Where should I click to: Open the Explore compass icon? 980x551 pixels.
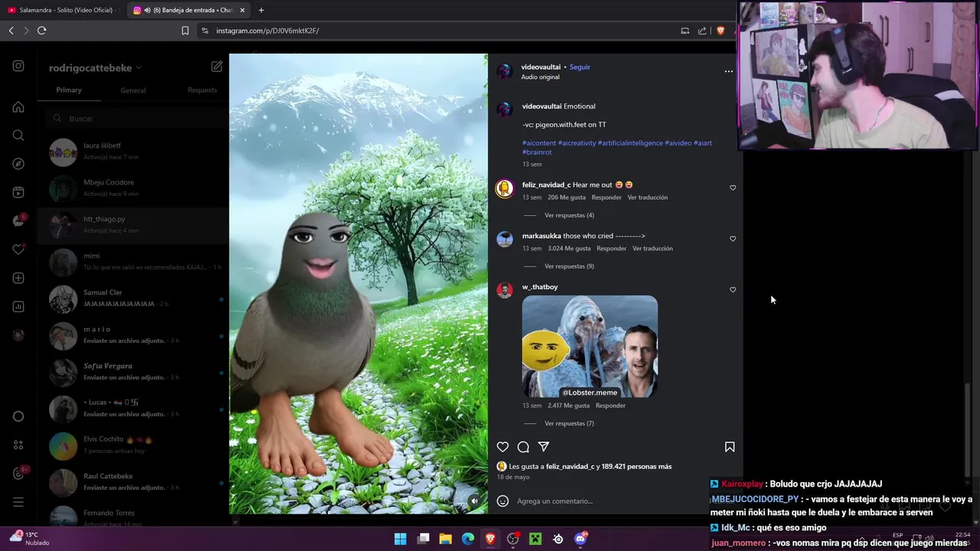pyautogui.click(x=18, y=164)
